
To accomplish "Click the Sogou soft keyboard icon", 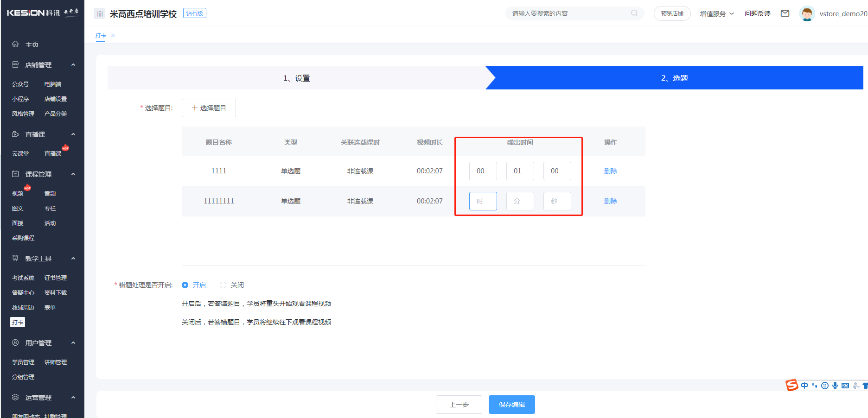I will (845, 386).
